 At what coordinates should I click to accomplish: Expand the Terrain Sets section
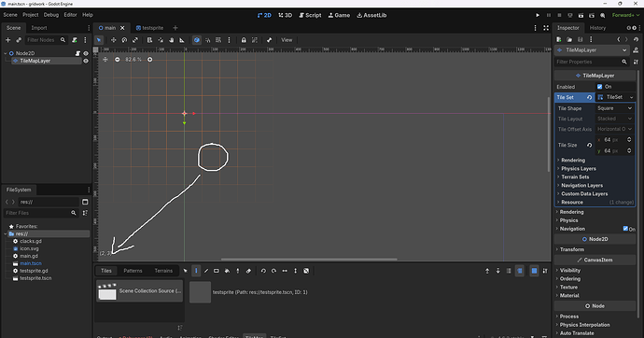tap(575, 177)
